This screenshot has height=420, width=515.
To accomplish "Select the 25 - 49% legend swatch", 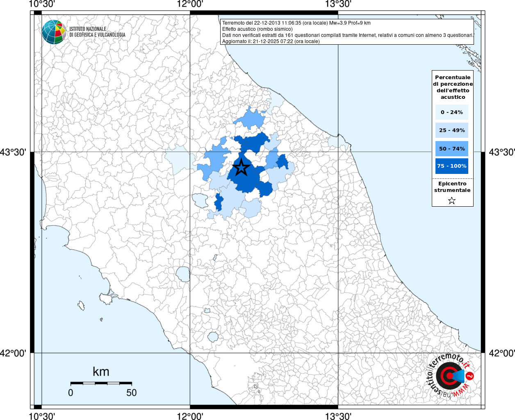I will tap(452, 130).
